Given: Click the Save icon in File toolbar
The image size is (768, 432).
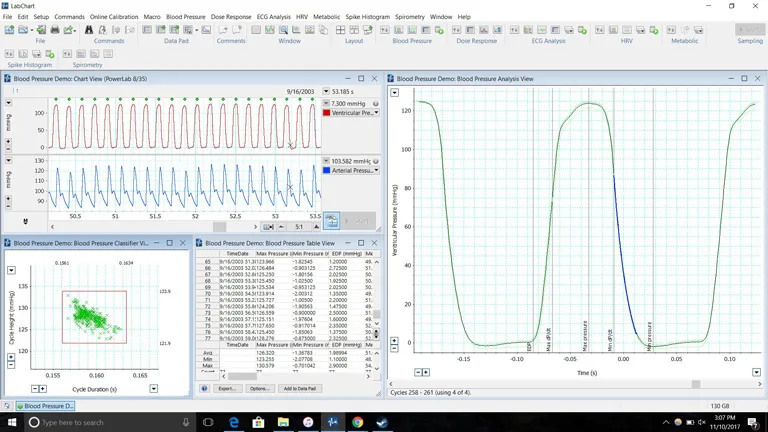Looking at the screenshot, I should pos(40,30).
